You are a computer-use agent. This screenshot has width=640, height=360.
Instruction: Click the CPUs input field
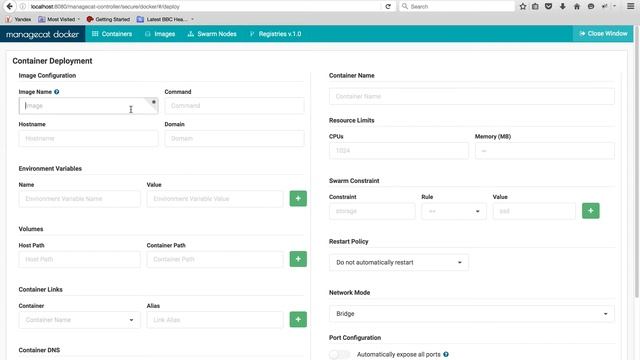point(399,151)
